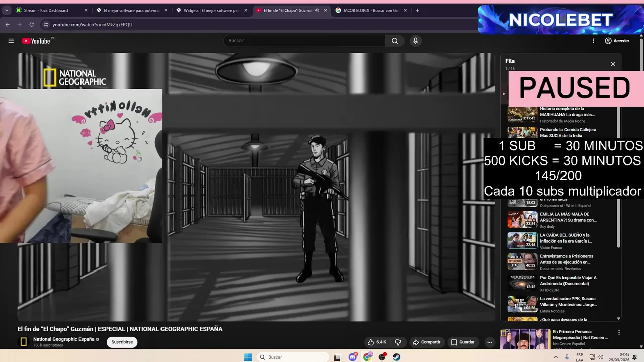Click the Compartir share button
Screen dimensions: 644x362
pyautogui.click(x=426, y=342)
